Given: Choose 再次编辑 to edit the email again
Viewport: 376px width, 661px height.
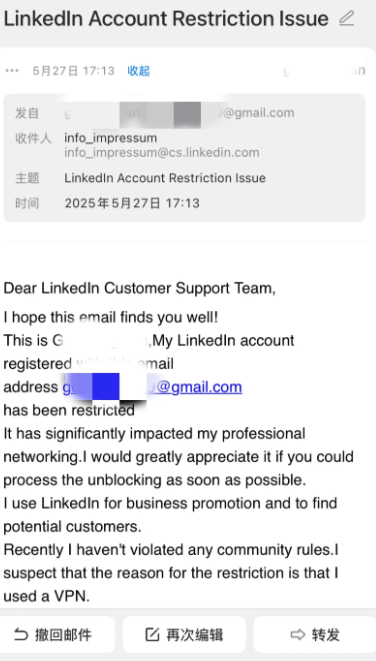Looking at the screenshot, I should pyautogui.click(x=184, y=635).
